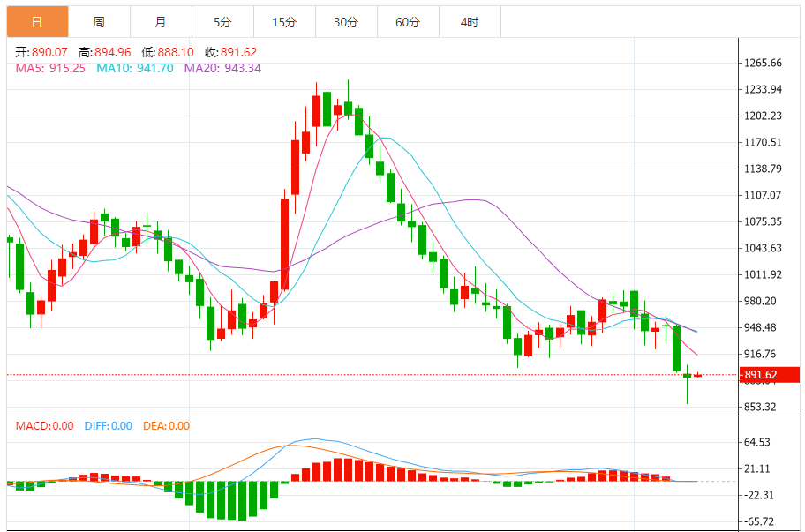Switch to the 周 weekly tab
The height and width of the screenshot is (532, 805).
click(99, 22)
